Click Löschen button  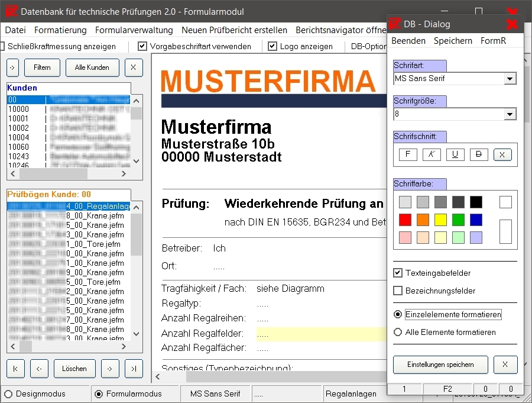click(x=74, y=369)
